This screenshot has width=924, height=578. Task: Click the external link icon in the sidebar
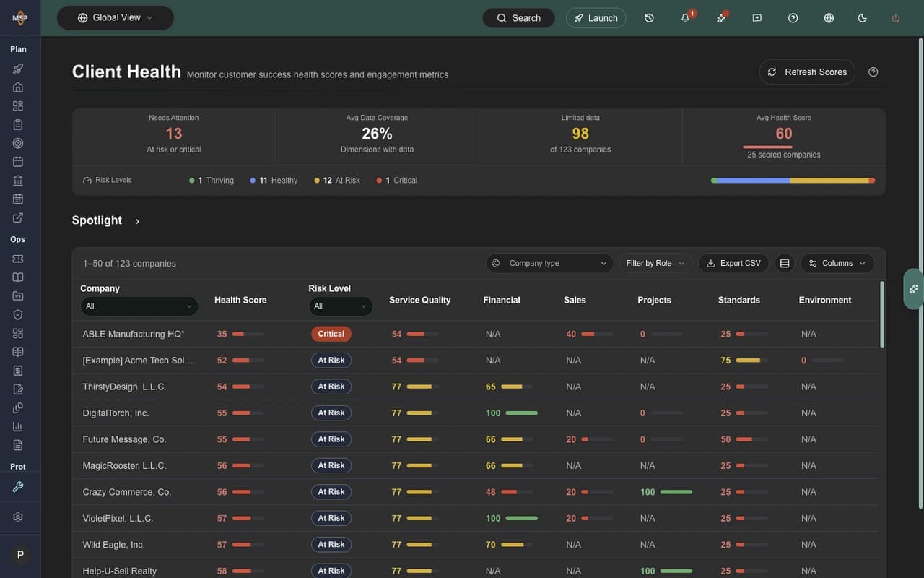click(x=18, y=217)
